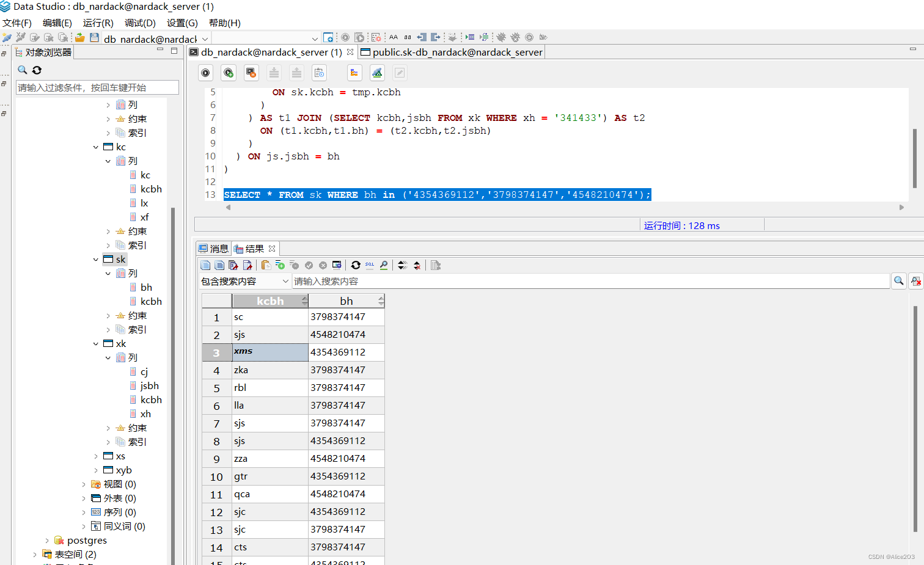Open the result window settings icon

[x=337, y=265]
